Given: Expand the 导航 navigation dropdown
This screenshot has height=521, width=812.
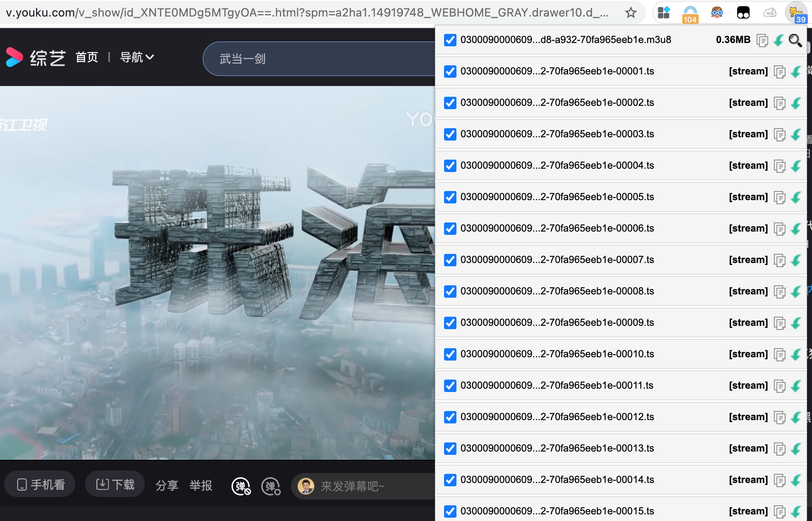Looking at the screenshot, I should [137, 57].
